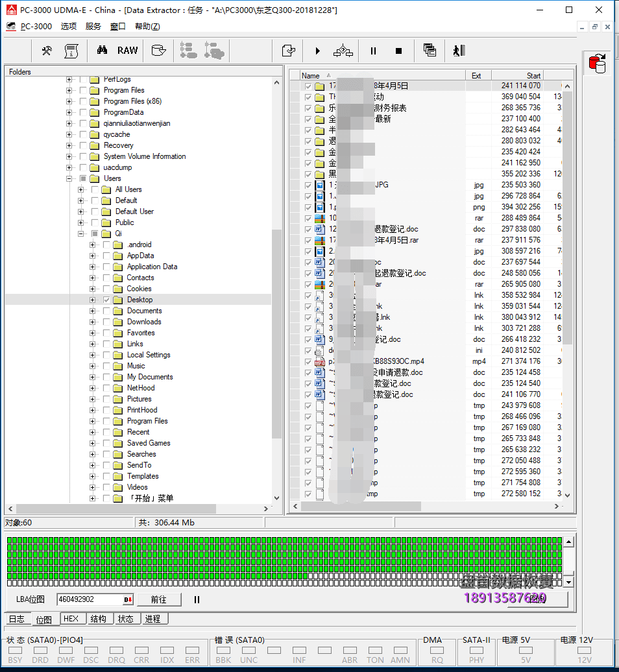Open the disk image hand icon

(x=158, y=51)
